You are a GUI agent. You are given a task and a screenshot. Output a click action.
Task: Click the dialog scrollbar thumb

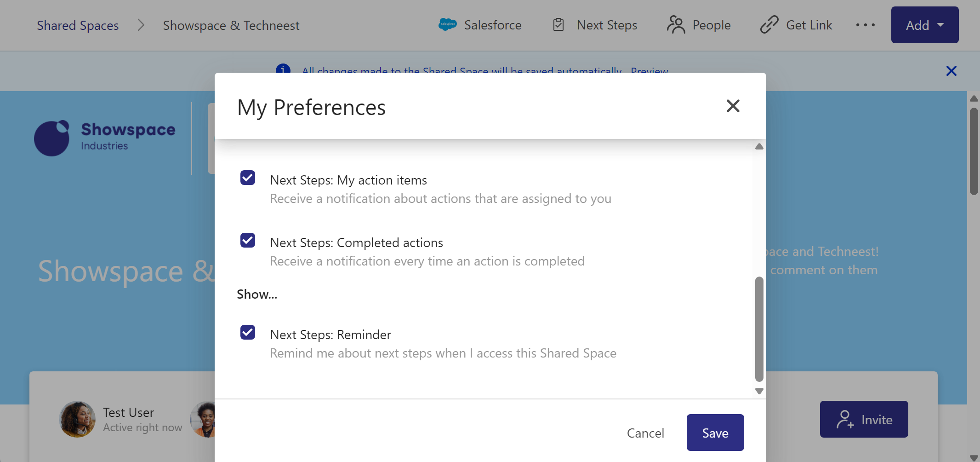coord(759,329)
